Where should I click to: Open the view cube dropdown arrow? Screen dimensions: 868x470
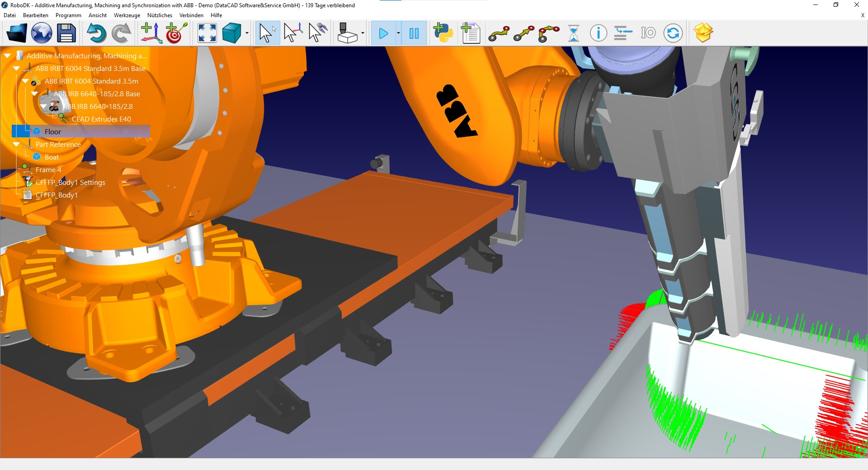pyautogui.click(x=247, y=33)
